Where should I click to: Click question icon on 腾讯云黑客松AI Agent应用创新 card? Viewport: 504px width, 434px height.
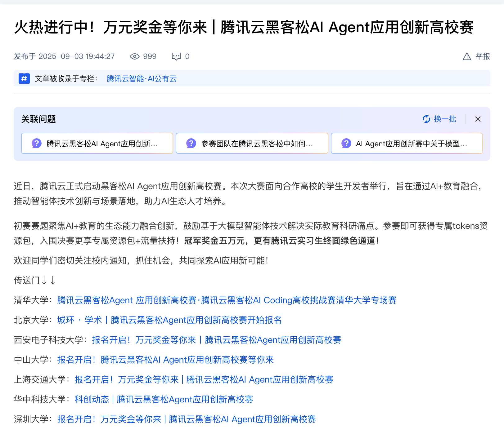[x=37, y=143]
